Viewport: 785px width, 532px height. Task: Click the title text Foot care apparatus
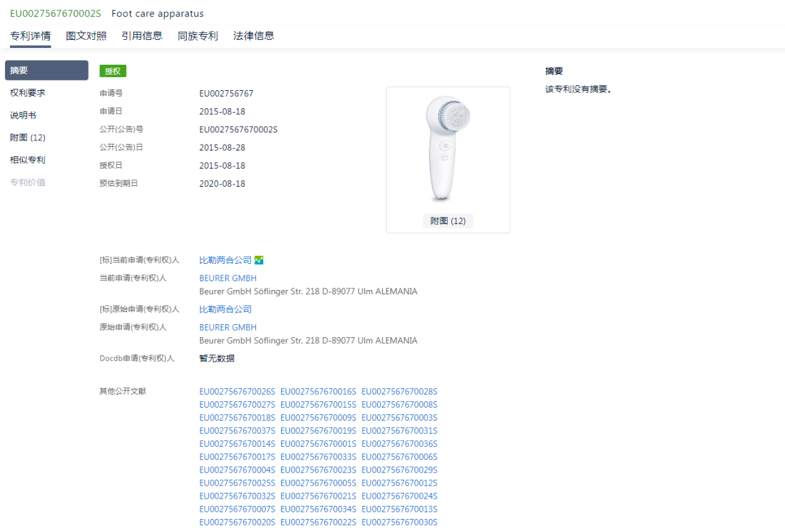tap(158, 14)
